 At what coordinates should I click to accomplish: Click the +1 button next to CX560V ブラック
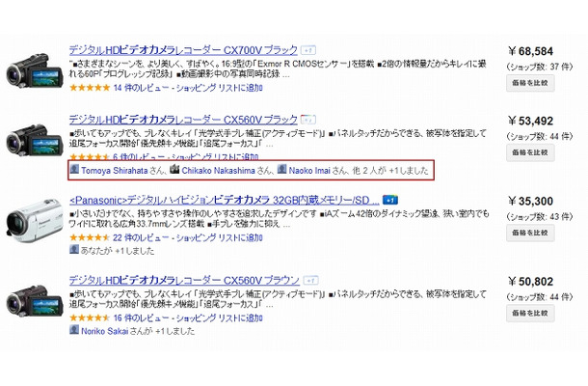[308, 120]
